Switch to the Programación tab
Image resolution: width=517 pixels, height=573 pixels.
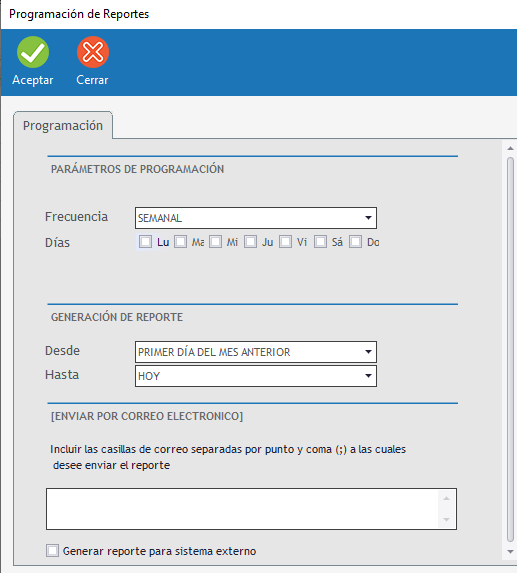coord(63,126)
